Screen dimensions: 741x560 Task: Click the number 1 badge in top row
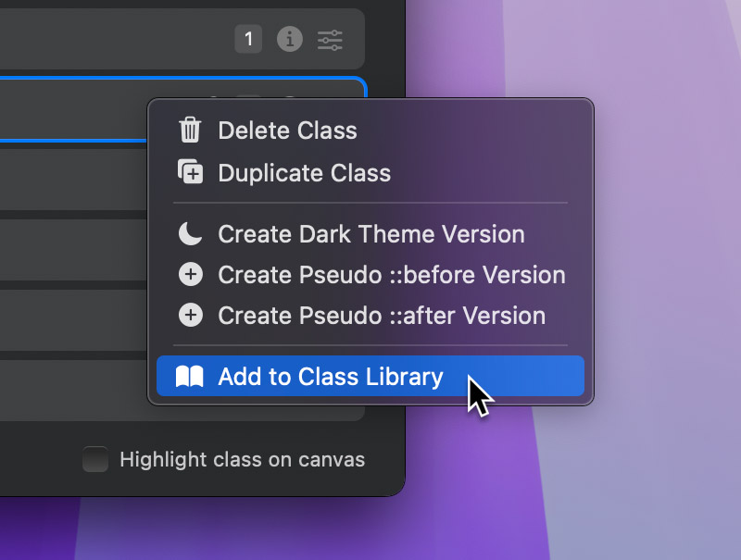(248, 39)
